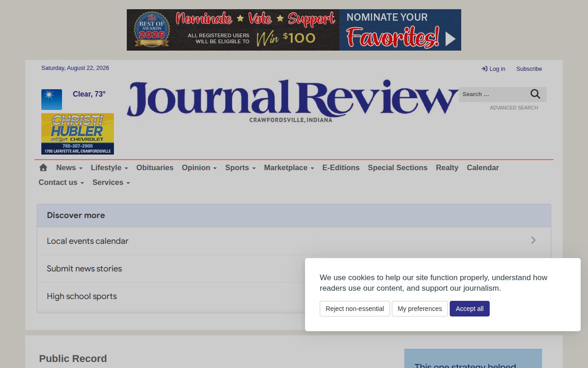Expand the Lifestyle dropdown menu
This screenshot has width=588, height=368.
[109, 167]
